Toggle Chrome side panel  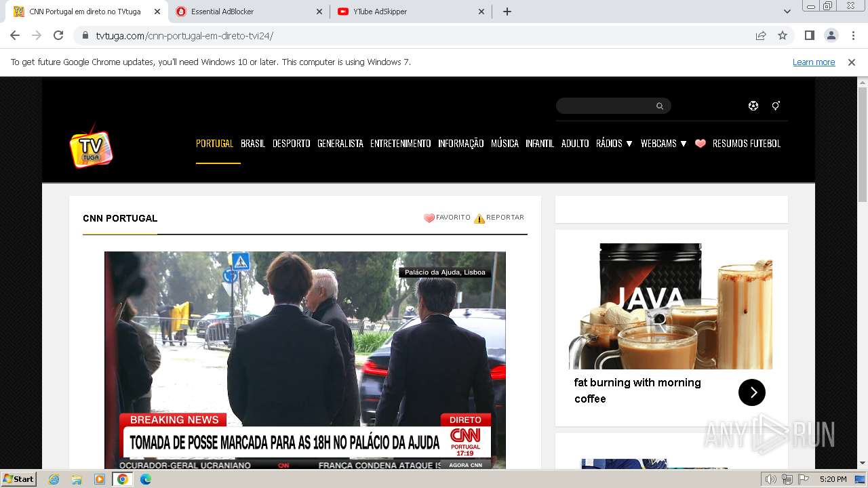coord(809,35)
